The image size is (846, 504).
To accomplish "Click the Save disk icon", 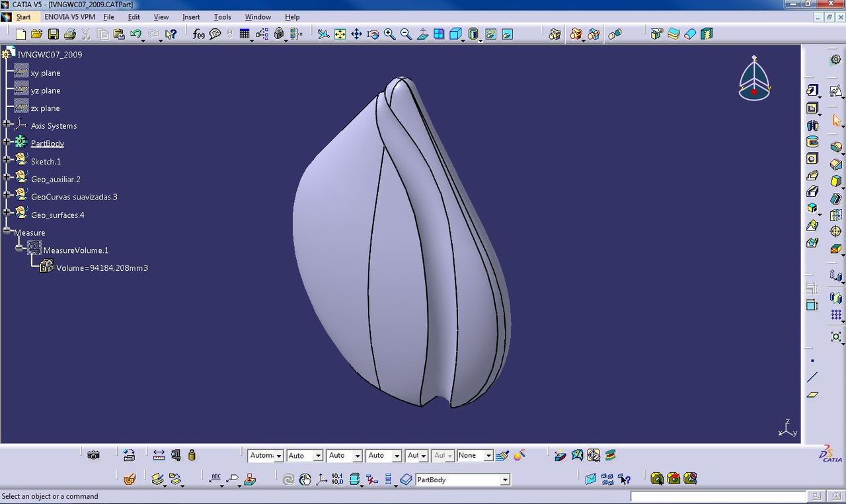I will click(x=54, y=34).
